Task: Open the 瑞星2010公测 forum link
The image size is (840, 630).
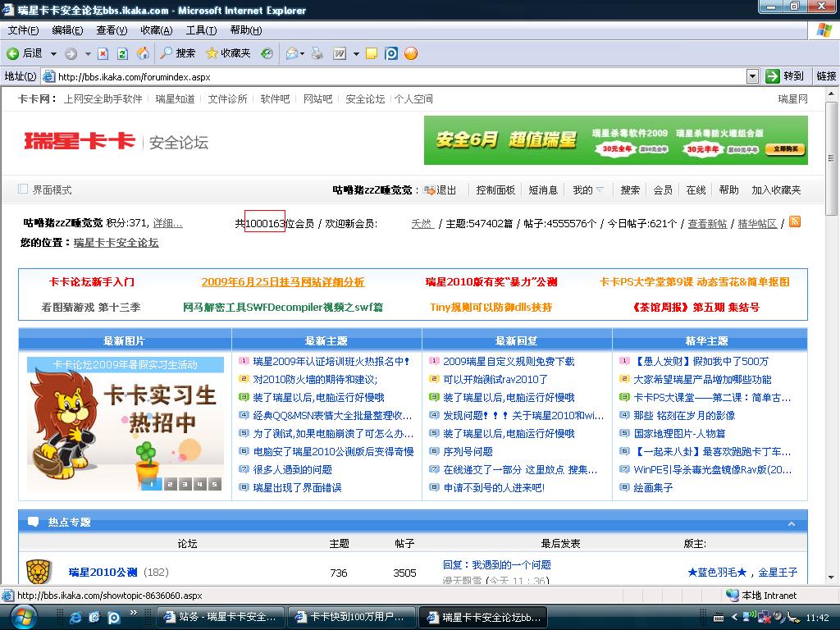Action: (103, 572)
